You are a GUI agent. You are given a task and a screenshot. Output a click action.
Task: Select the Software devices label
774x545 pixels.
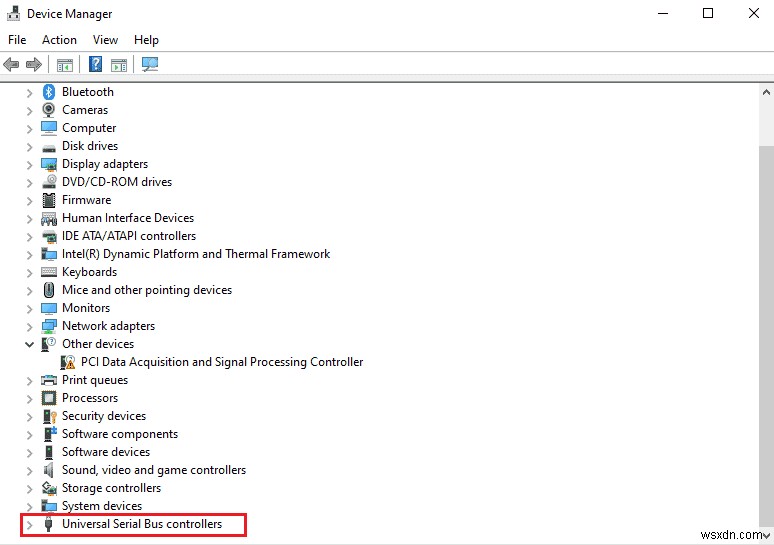click(106, 452)
